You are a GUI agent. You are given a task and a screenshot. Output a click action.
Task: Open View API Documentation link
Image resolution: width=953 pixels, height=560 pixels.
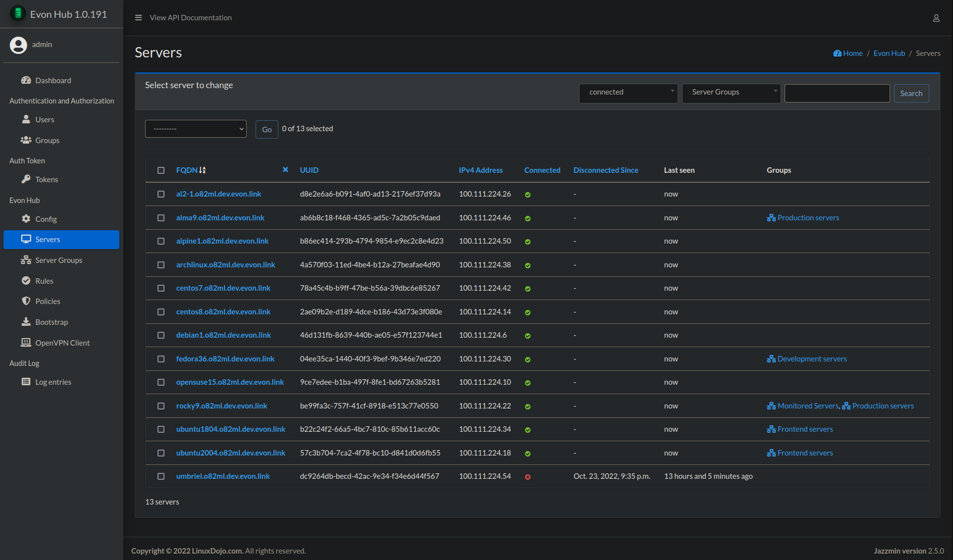click(190, 18)
